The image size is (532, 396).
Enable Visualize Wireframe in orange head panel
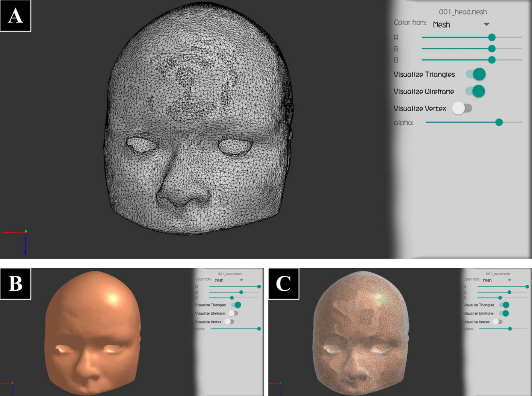pyautogui.click(x=233, y=313)
